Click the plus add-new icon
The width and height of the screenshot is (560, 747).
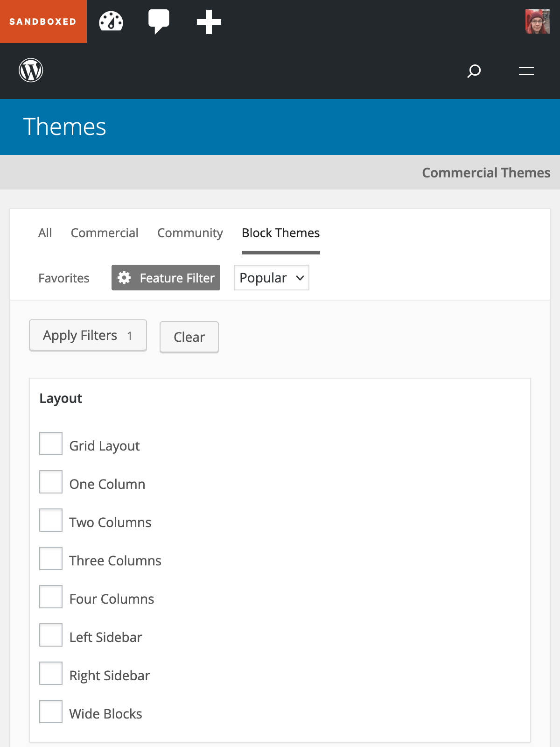209,22
